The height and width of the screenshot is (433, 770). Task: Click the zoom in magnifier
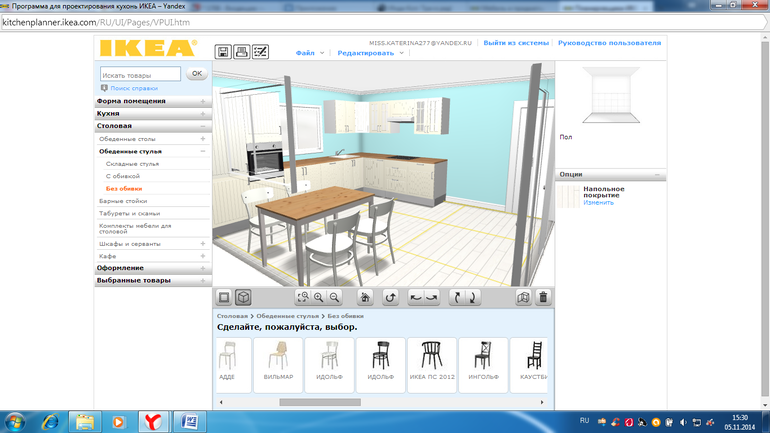pos(319,297)
